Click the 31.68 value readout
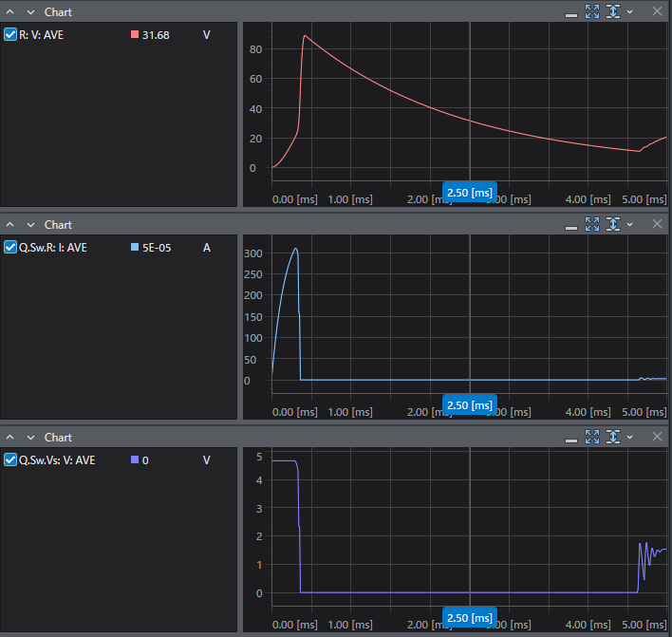The width and height of the screenshot is (672, 637). tap(156, 35)
